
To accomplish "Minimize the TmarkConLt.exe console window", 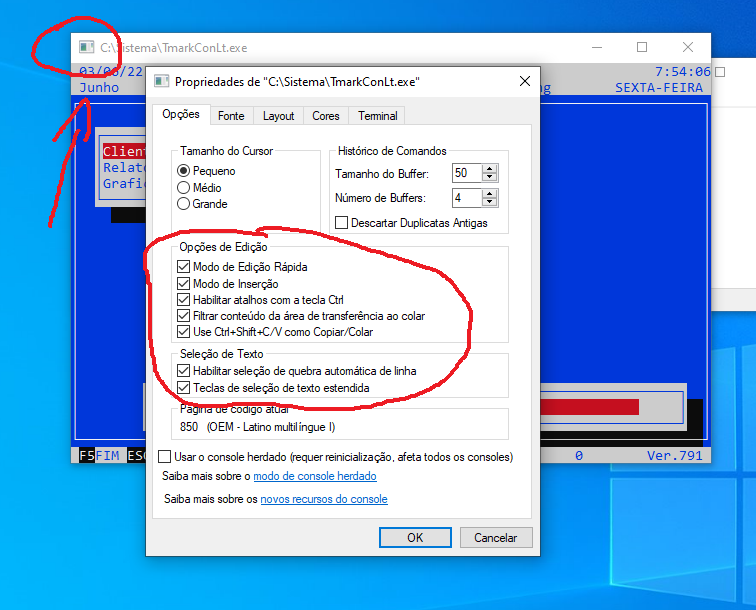I will [597, 47].
